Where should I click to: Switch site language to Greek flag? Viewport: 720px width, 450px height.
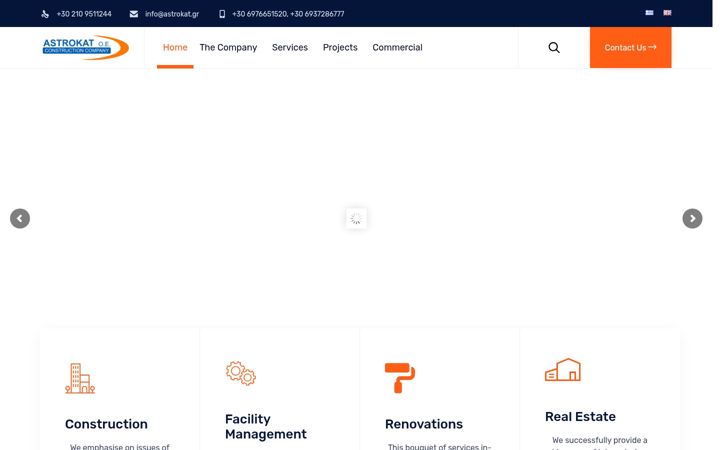click(x=649, y=13)
